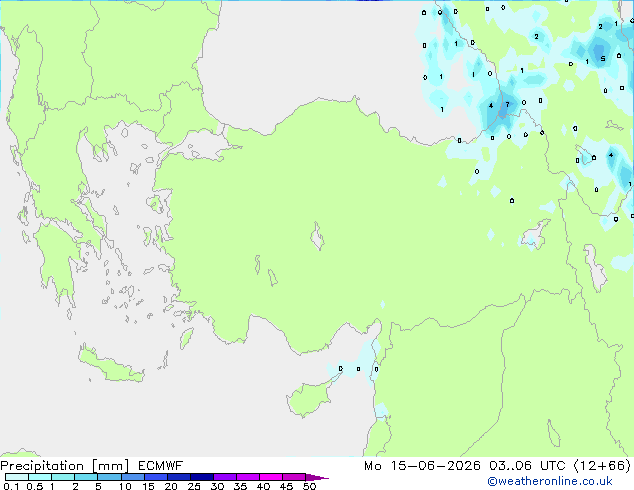Click the '0.1' legend label
Viewport: 634px width, 490px height.
pyautogui.click(x=11, y=486)
